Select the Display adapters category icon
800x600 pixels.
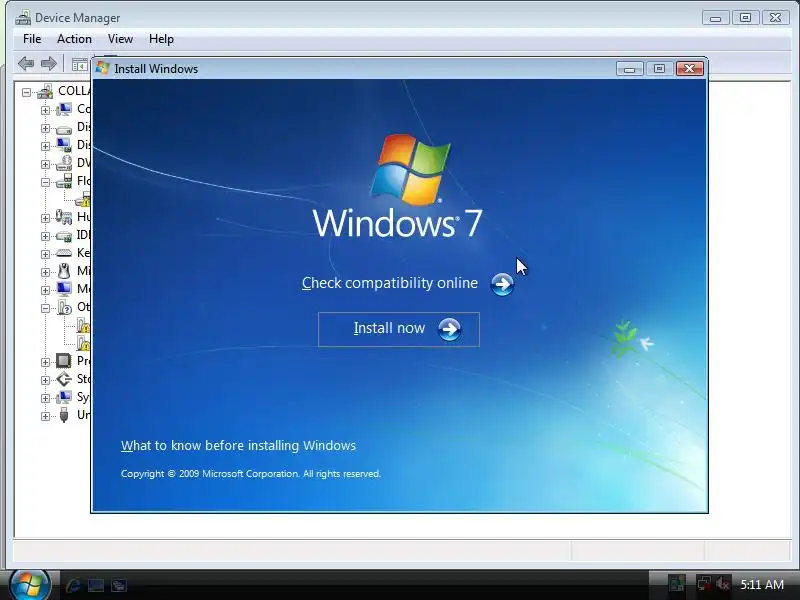pos(64,145)
